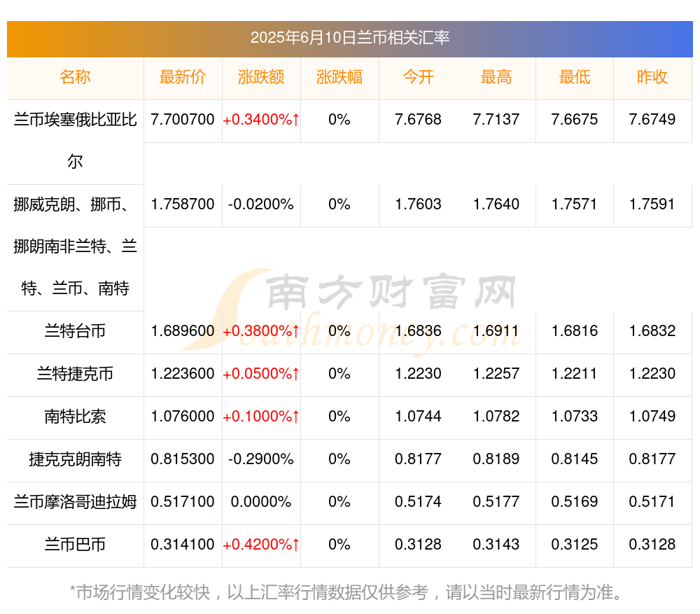The height and width of the screenshot is (614, 700).
Task: Click opening price 1.7603
Action: coord(418,204)
